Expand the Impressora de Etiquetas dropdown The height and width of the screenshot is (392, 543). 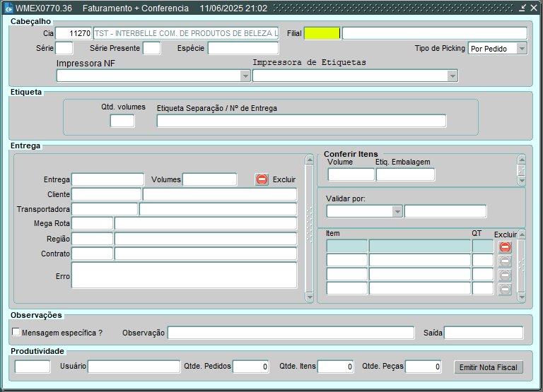click(x=452, y=76)
